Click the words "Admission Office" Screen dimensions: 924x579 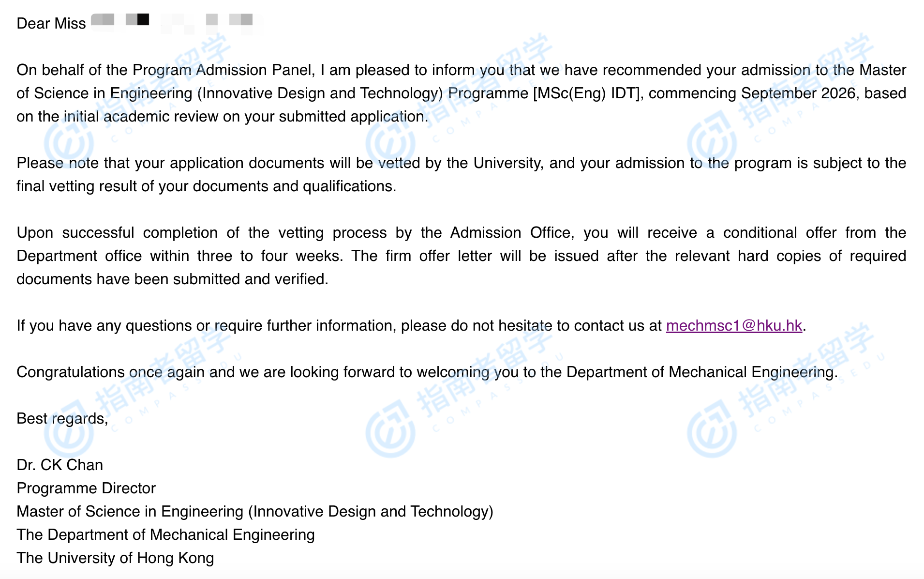[x=511, y=232]
